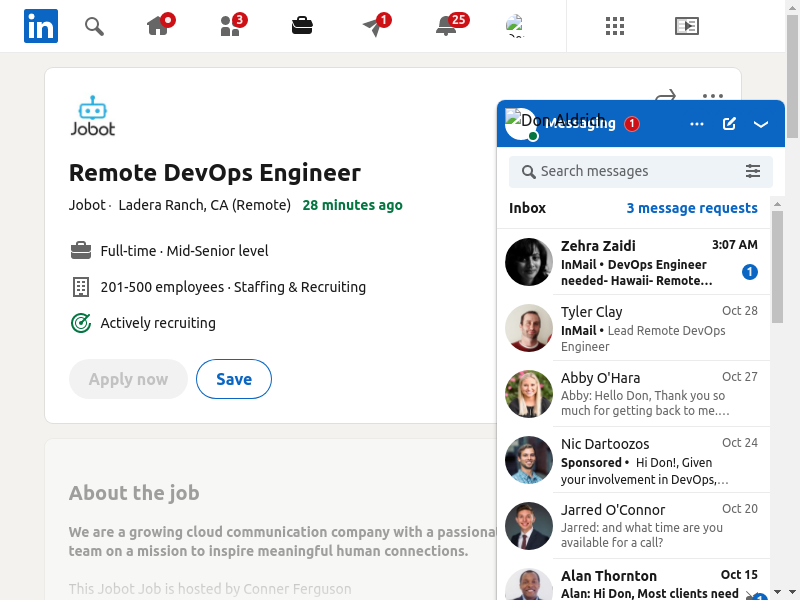This screenshot has height=600, width=800.
Task: Compose a new message icon
Action: click(x=729, y=124)
